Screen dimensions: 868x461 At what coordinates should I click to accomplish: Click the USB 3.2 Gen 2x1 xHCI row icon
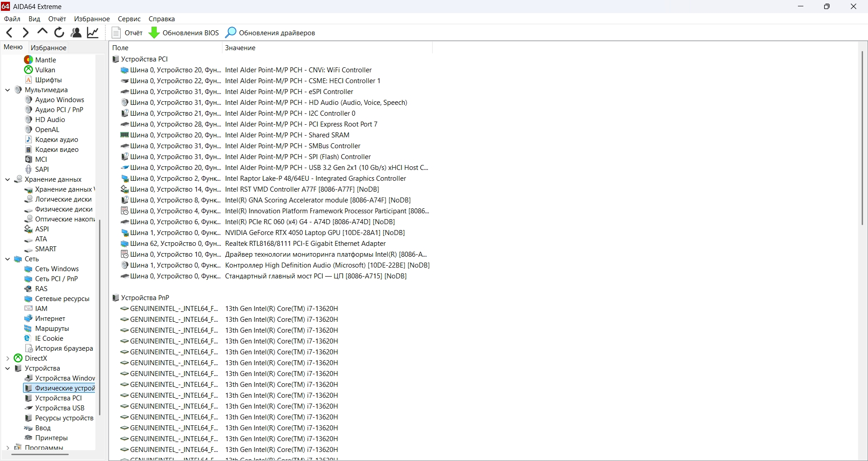point(125,168)
